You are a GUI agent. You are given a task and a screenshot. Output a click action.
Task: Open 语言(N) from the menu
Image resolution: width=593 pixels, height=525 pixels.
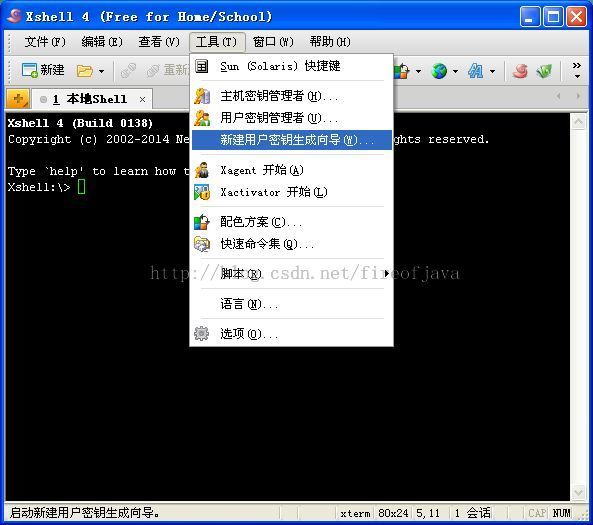coord(291,304)
